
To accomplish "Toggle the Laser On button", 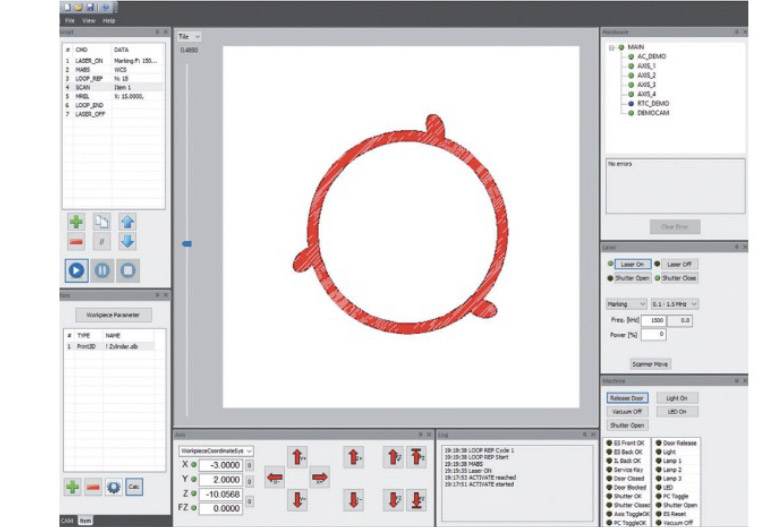I will pyautogui.click(x=630, y=263).
